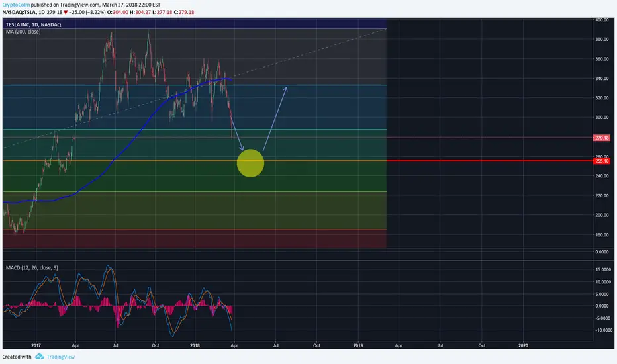Click the -5.0000 MACD scale label

(x=604, y=318)
